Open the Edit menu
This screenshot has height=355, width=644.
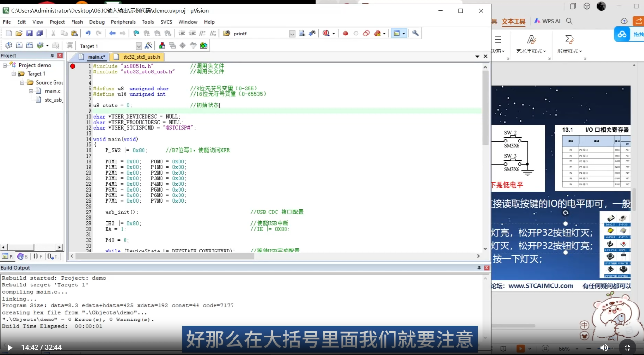[21, 22]
